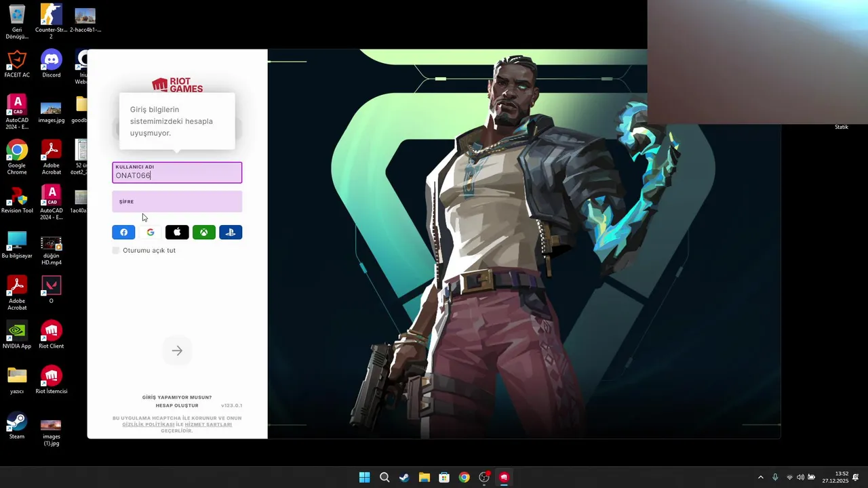Viewport: 868px width, 488px height.
Task: Select the 'images (1).jpg' desktop file
Action: tap(52, 431)
